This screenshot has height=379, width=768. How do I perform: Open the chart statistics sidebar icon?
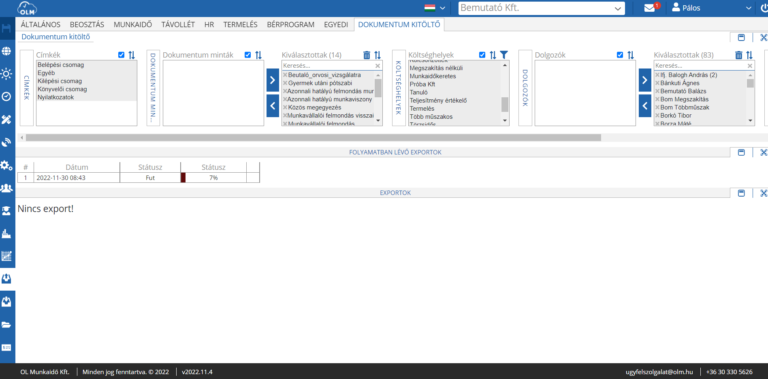pos(6,256)
